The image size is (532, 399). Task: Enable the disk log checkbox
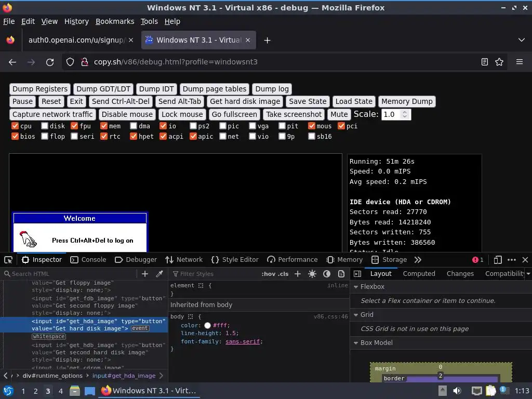(45, 126)
